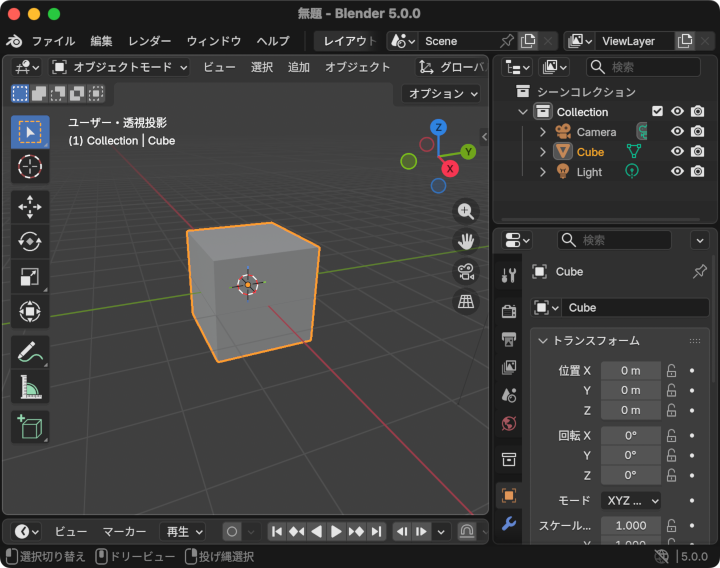Image resolution: width=720 pixels, height=568 pixels.
Task: Choose the Annotate pencil tool
Action: [x=30, y=352]
